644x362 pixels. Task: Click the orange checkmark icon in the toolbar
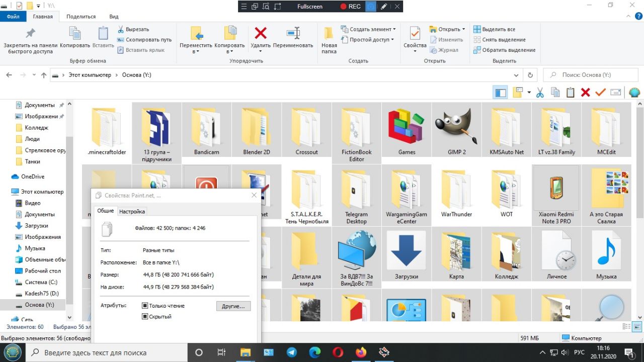tap(600, 93)
